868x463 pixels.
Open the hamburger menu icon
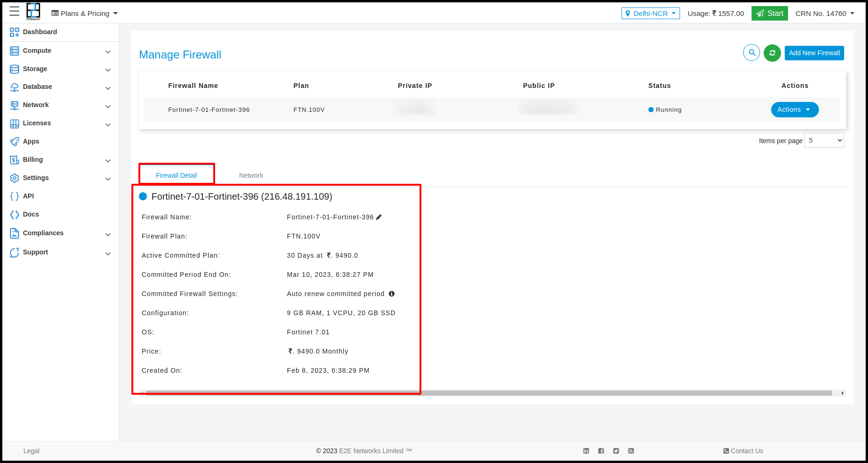click(14, 11)
